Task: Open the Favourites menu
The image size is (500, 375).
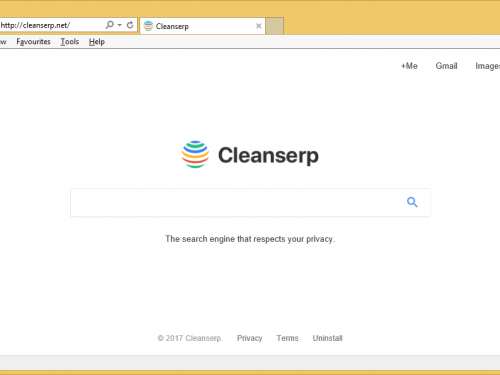Action: (x=33, y=42)
